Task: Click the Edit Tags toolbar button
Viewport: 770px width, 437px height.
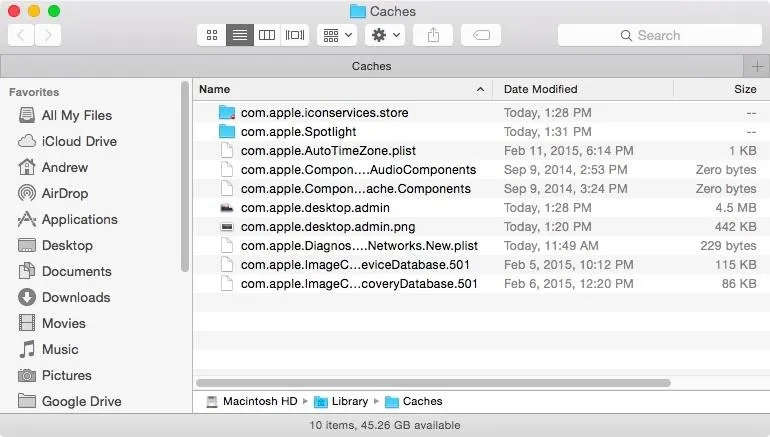Action: [481, 35]
